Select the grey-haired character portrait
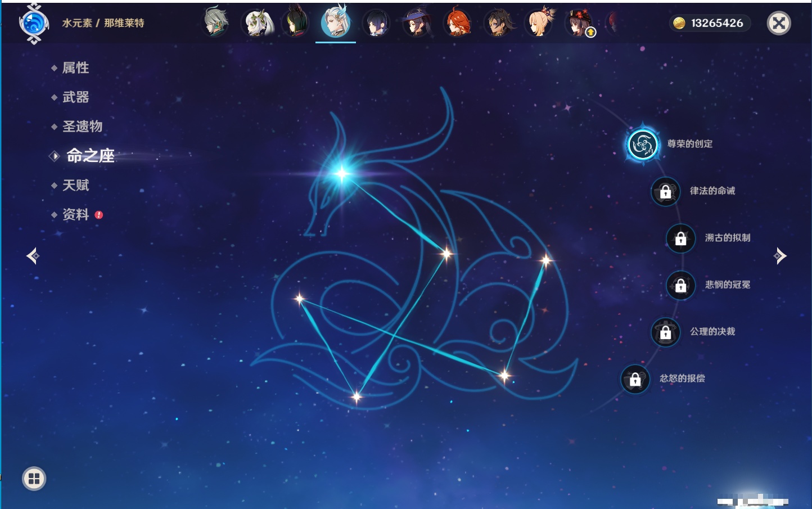The width and height of the screenshot is (812, 509). [215, 22]
